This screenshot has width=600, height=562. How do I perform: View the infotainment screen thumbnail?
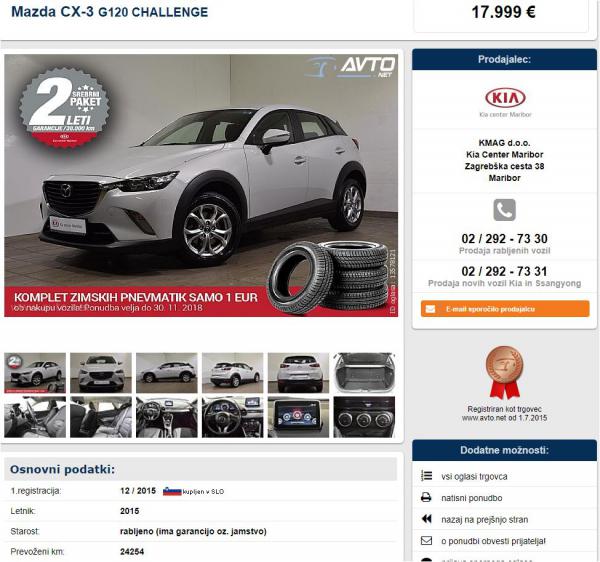(x=298, y=417)
